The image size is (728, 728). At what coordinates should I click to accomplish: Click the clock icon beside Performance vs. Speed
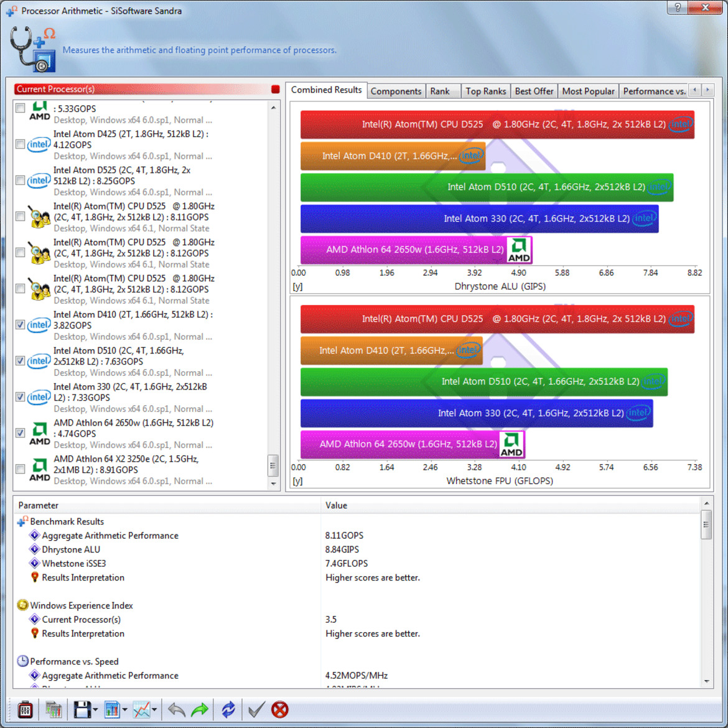22,661
